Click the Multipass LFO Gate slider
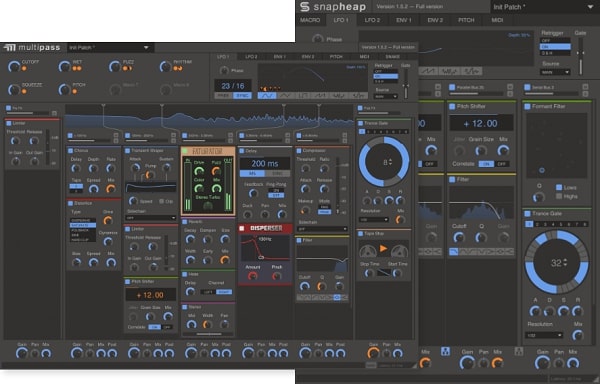The image size is (600, 384). coord(406,83)
